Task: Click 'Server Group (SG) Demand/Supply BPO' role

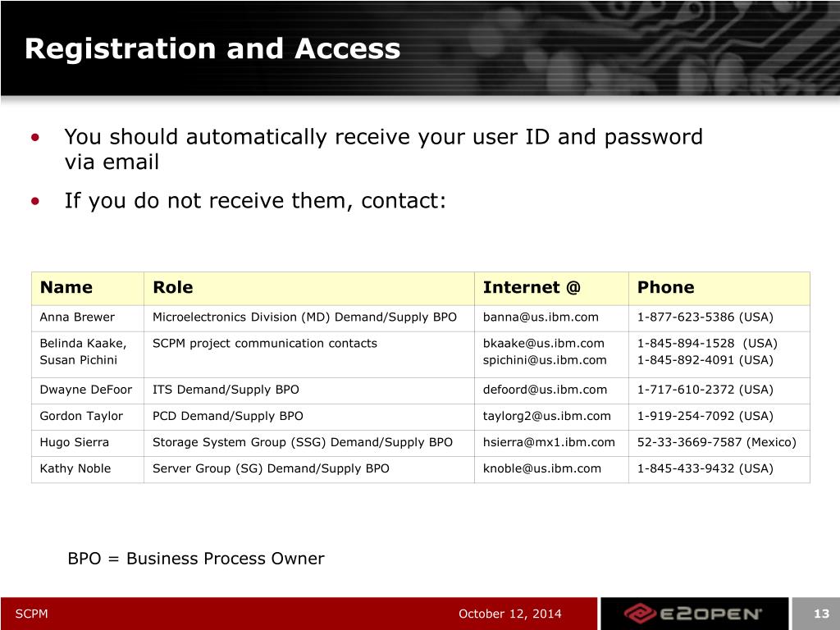Action: (x=271, y=468)
